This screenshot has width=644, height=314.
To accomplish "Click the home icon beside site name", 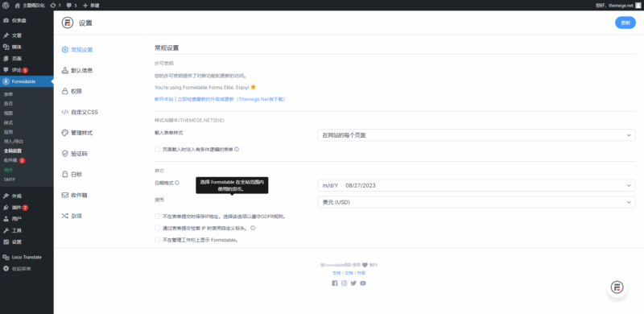I will click(x=17, y=6).
